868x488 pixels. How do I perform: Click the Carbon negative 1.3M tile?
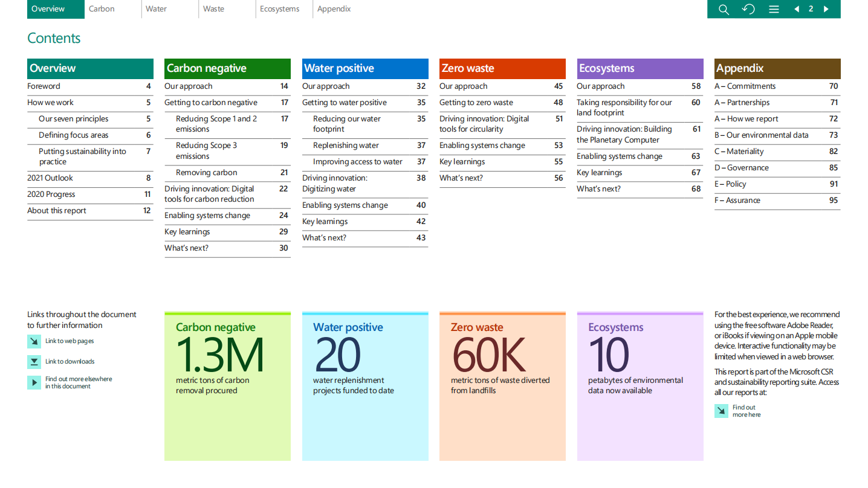227,387
